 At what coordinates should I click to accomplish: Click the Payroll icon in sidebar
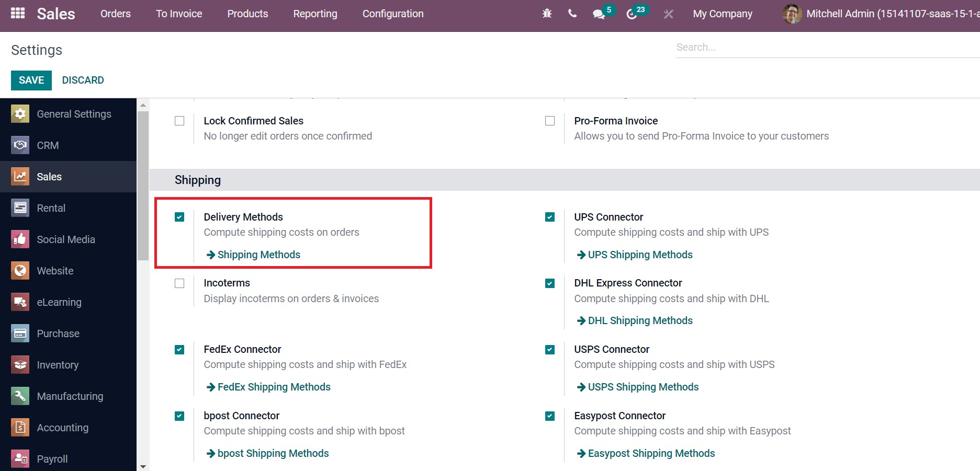(20, 459)
